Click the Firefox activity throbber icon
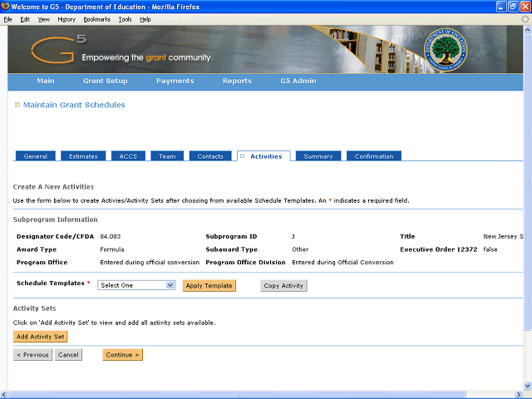Screen dimensions: 532x399 [x=525, y=19]
